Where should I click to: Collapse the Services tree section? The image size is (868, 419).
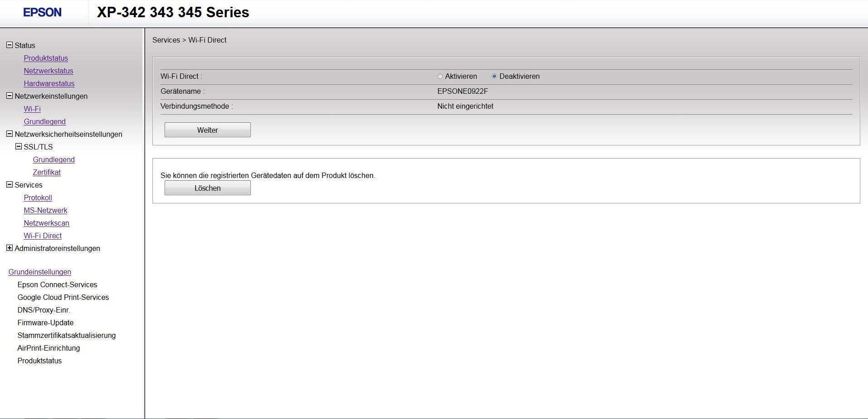tap(10, 185)
